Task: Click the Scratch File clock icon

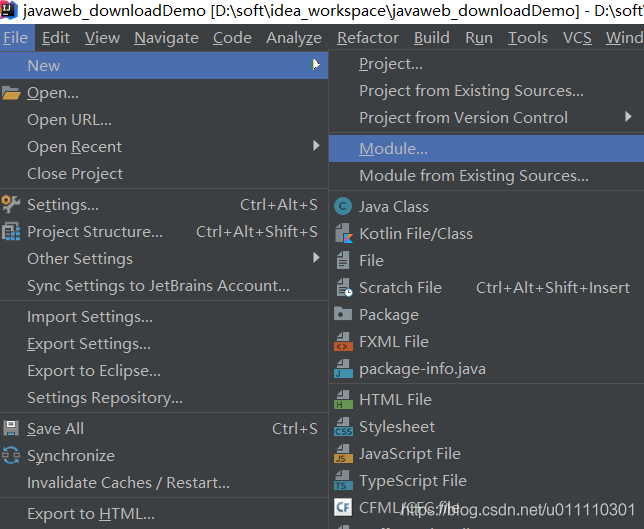Action: pyautogui.click(x=344, y=287)
